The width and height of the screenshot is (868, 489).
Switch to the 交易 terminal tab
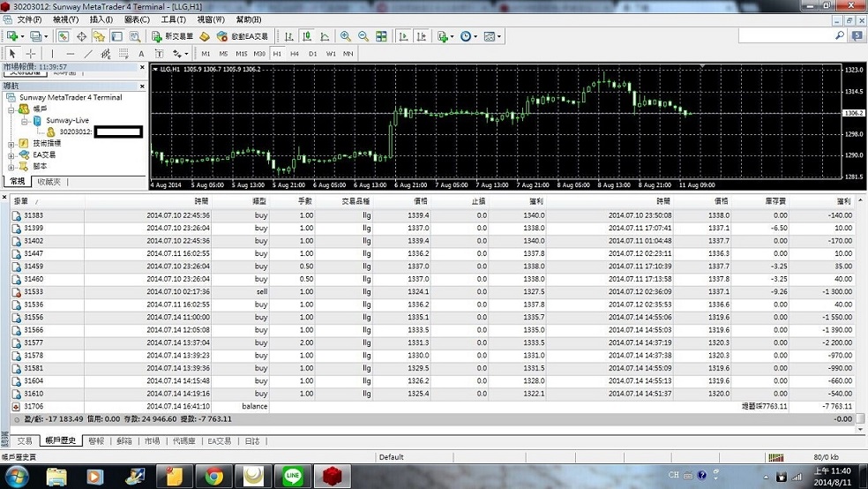tap(25, 440)
